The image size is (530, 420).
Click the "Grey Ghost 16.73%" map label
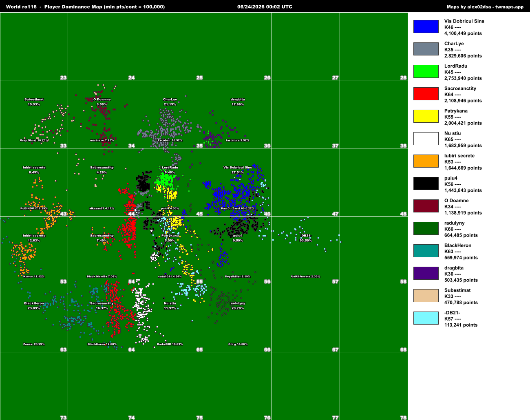point(34,140)
